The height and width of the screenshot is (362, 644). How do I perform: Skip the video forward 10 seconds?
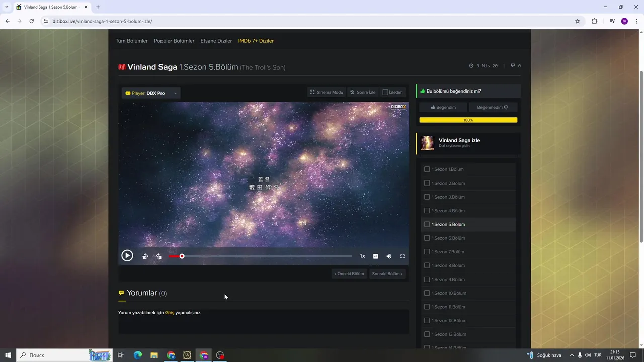click(158, 256)
